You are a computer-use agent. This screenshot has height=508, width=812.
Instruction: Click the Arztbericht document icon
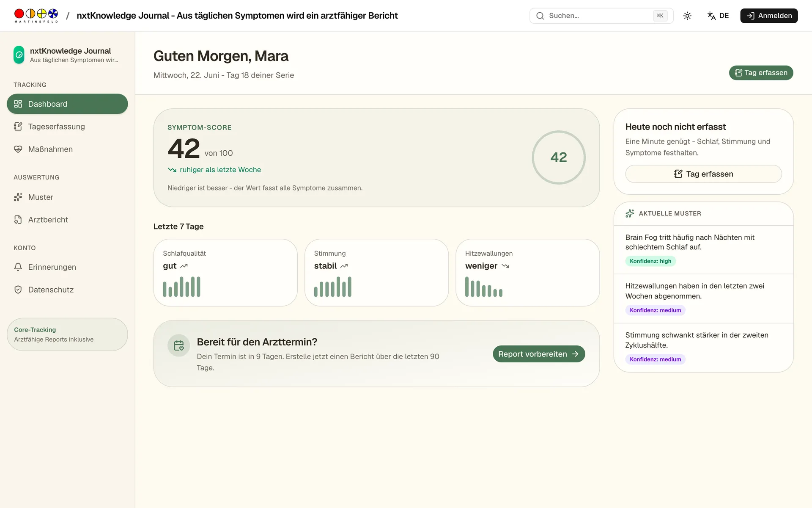point(18,220)
